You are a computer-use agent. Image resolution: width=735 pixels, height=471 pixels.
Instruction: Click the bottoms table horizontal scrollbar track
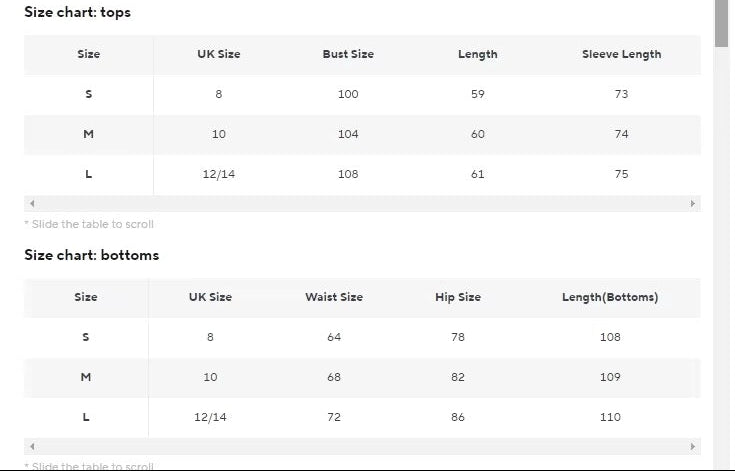tap(360, 446)
